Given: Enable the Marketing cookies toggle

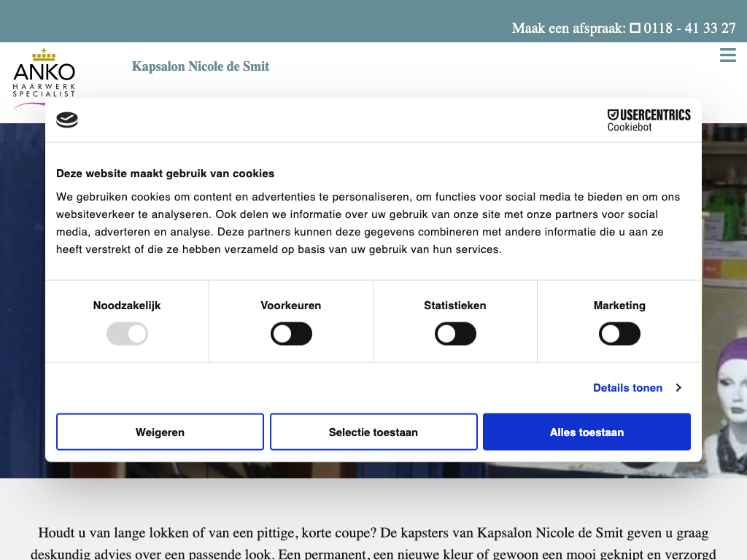Looking at the screenshot, I should [x=619, y=335].
